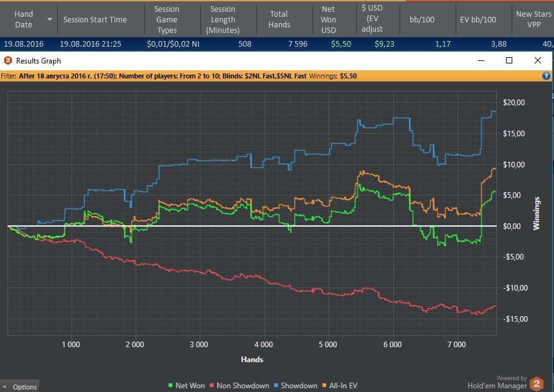Toggle the Showdown blue legend series

[x=296, y=386]
